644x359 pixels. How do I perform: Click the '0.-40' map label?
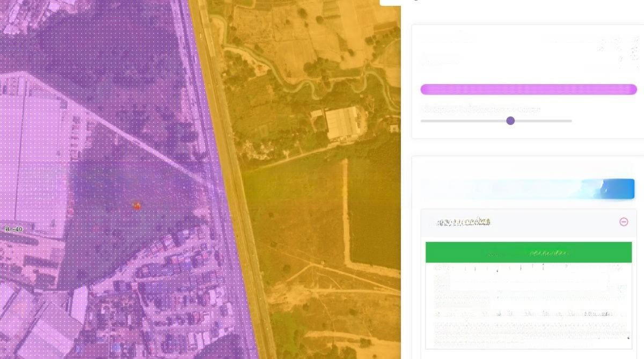coord(13,229)
